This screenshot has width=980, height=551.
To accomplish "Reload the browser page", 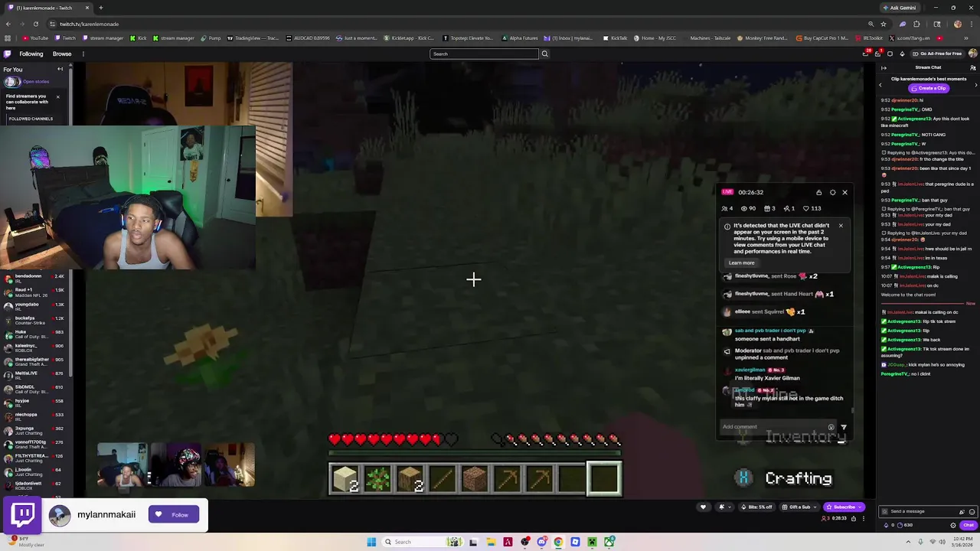I will (x=36, y=24).
